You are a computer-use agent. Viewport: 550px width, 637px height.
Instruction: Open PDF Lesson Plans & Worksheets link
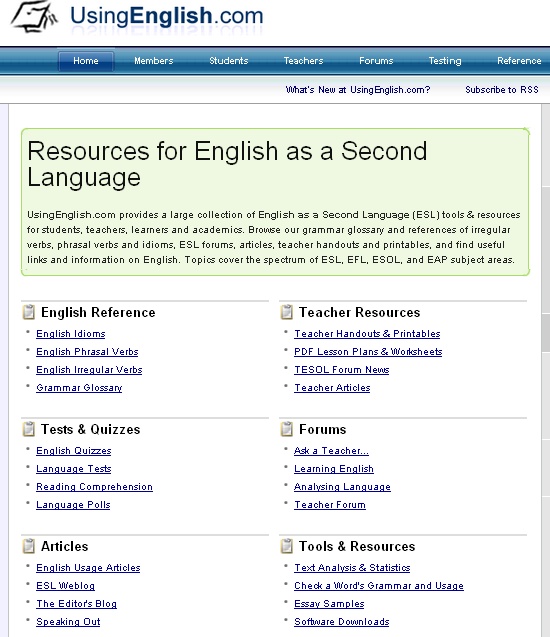(368, 352)
